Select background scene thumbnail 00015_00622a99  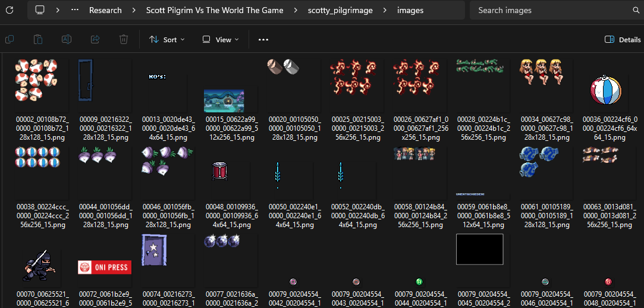232,100
